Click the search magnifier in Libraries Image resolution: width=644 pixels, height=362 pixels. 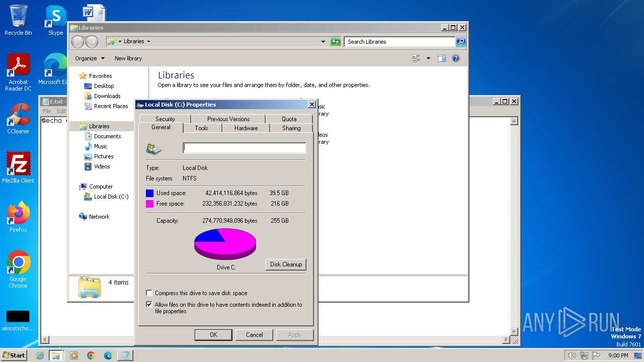pyautogui.click(x=461, y=42)
